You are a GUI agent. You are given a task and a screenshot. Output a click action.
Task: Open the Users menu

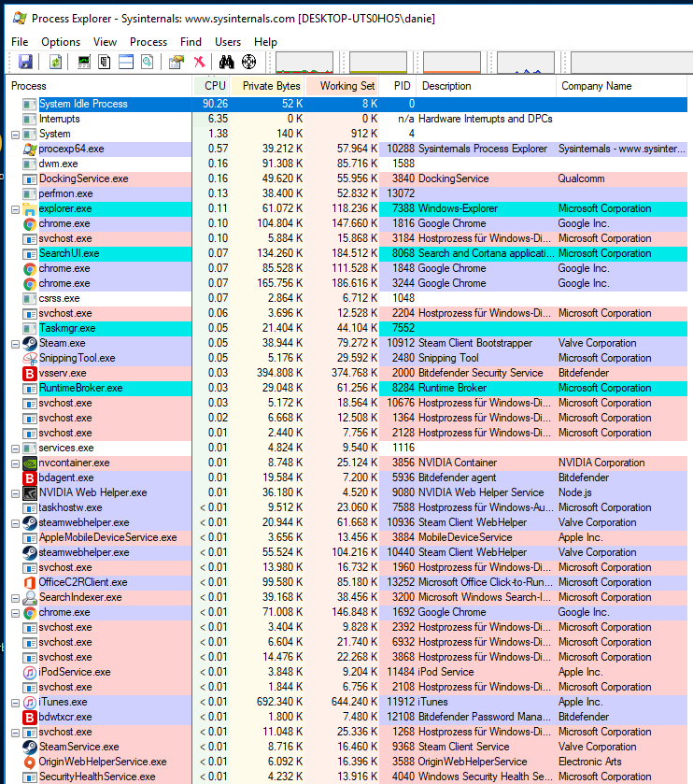228,42
